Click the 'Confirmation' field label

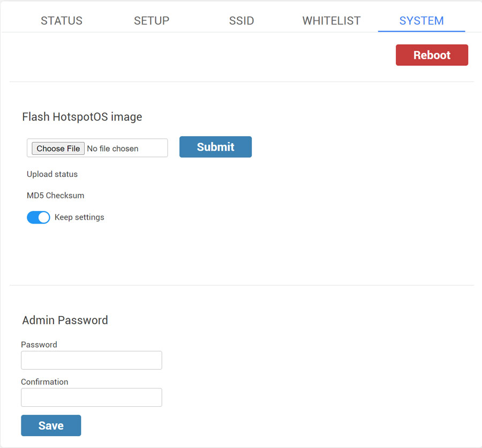point(44,382)
